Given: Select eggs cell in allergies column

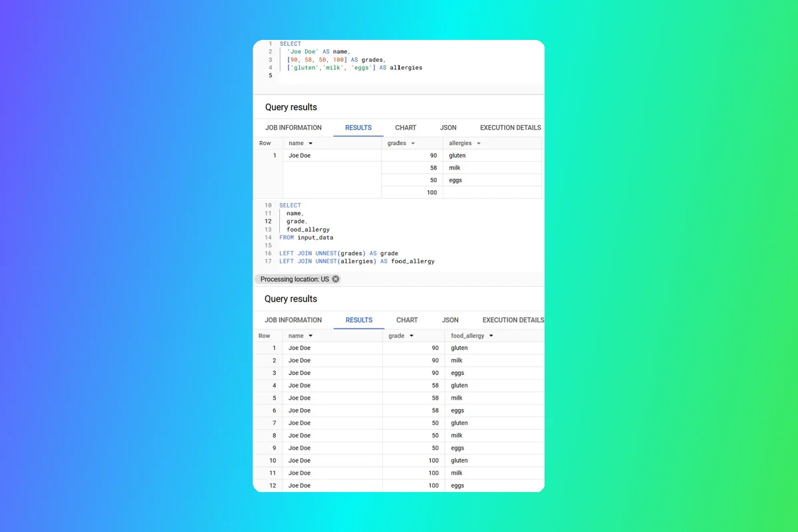Looking at the screenshot, I should coord(492,180).
